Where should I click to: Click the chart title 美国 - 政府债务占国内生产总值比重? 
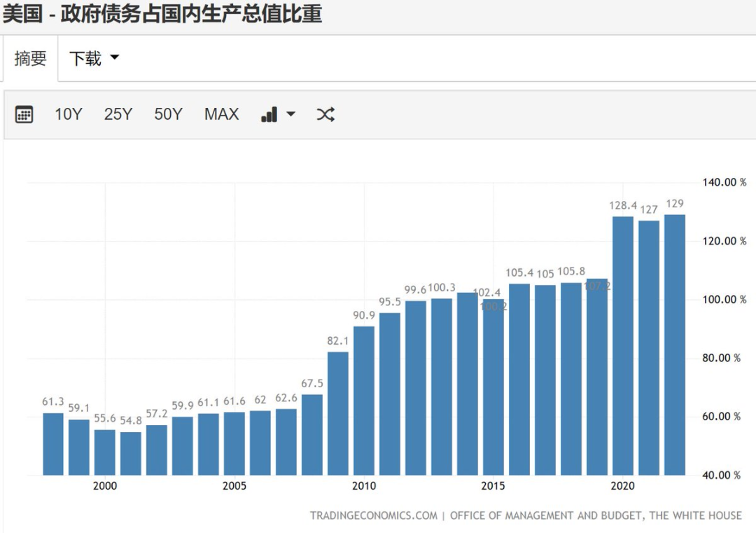point(162,14)
